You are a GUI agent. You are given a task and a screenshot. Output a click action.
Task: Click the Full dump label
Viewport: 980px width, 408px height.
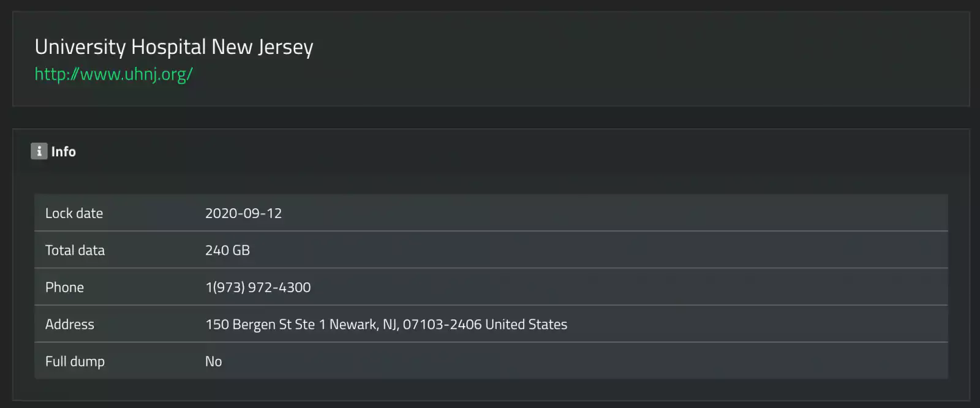(x=75, y=361)
